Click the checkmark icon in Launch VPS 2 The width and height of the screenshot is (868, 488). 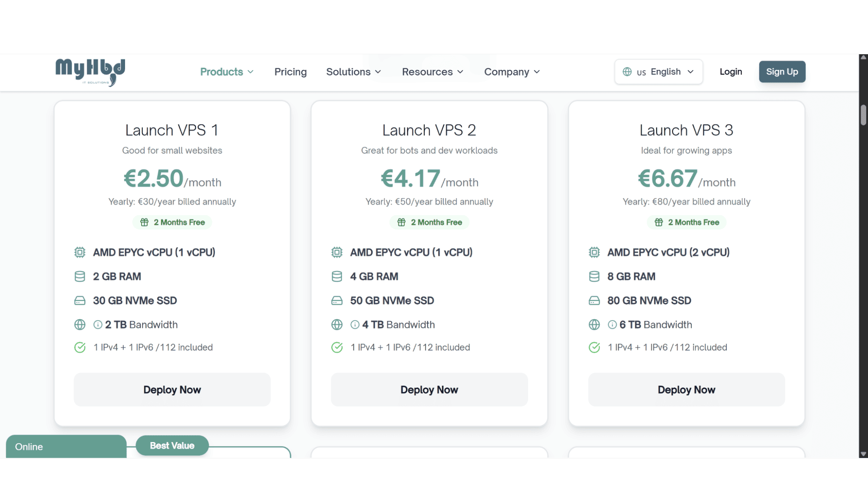pos(337,347)
